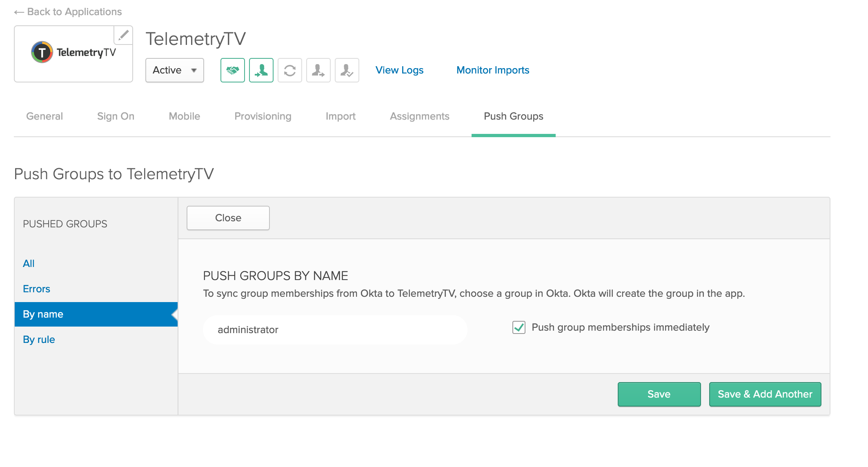Viewport: 868px width, 467px height.
Task: Open Monitor Imports link
Action: [x=492, y=70]
